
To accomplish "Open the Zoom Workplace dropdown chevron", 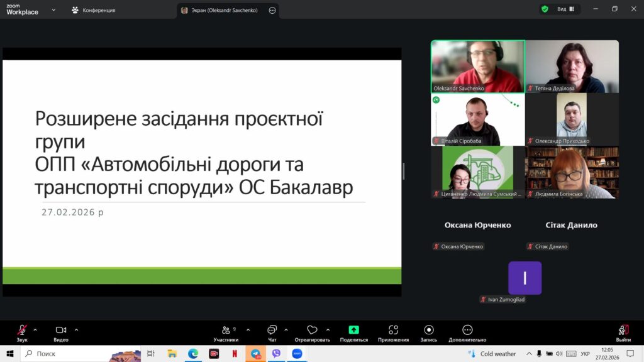I will click(x=53, y=10).
